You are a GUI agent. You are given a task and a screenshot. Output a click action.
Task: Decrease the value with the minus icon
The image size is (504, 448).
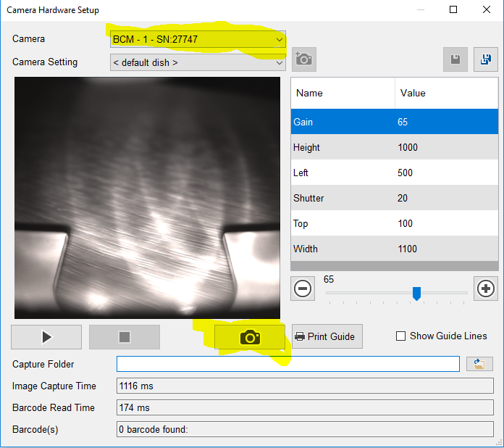(x=303, y=289)
